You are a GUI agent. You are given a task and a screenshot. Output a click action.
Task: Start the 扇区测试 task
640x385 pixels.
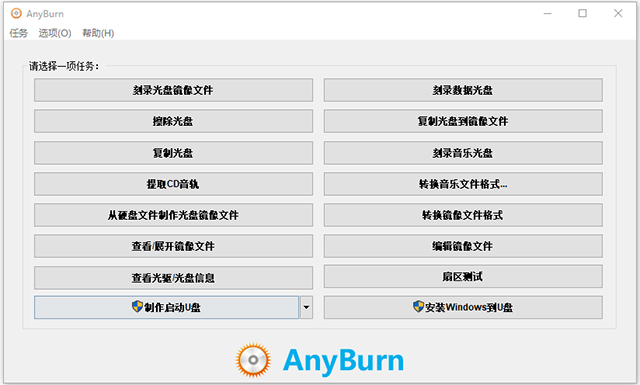pyautogui.click(x=463, y=277)
